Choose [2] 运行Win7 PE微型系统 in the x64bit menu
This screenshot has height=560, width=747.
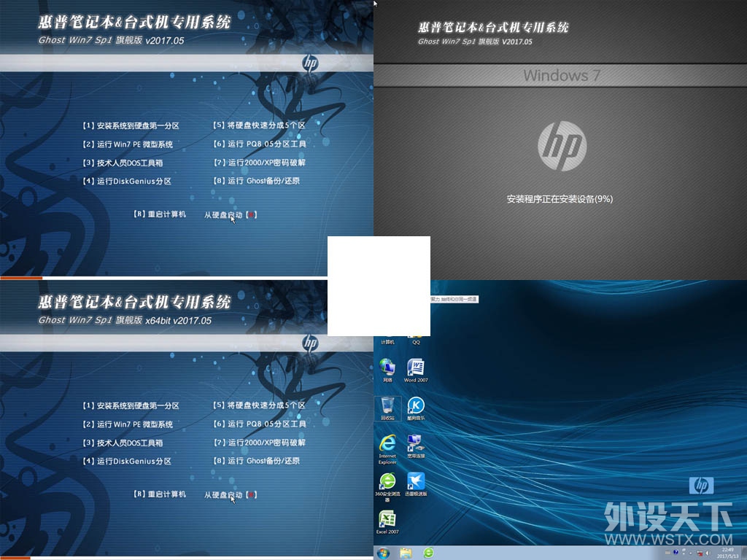tap(128, 424)
